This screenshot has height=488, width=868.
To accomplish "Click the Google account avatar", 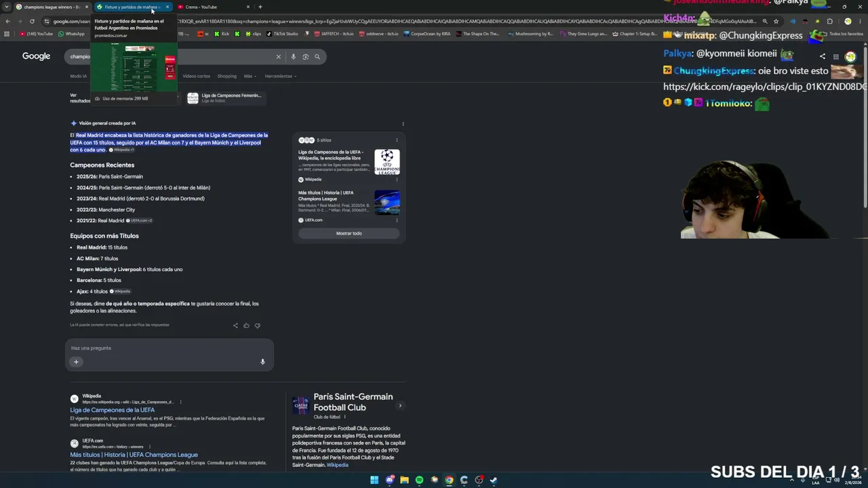I will click(x=850, y=57).
